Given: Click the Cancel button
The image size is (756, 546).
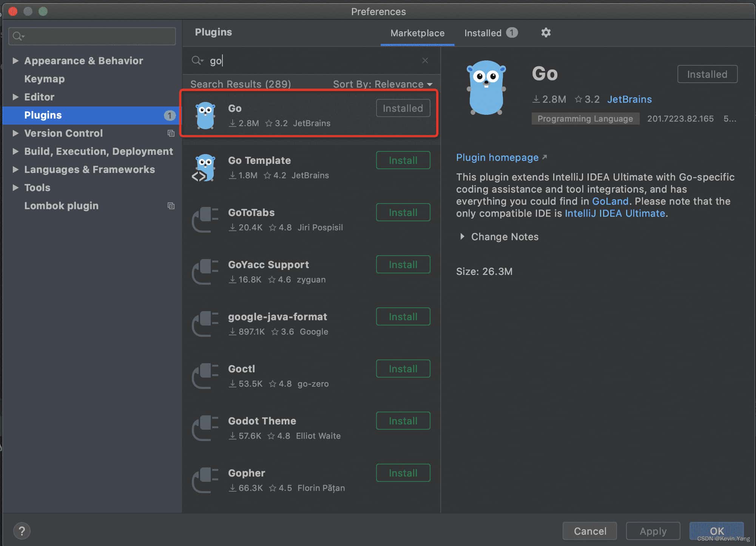Looking at the screenshot, I should pos(590,531).
